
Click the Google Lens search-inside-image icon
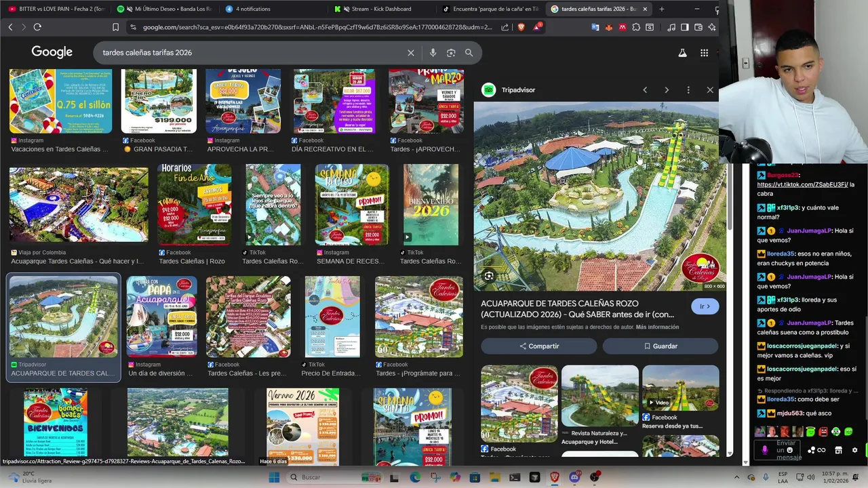[x=488, y=276]
